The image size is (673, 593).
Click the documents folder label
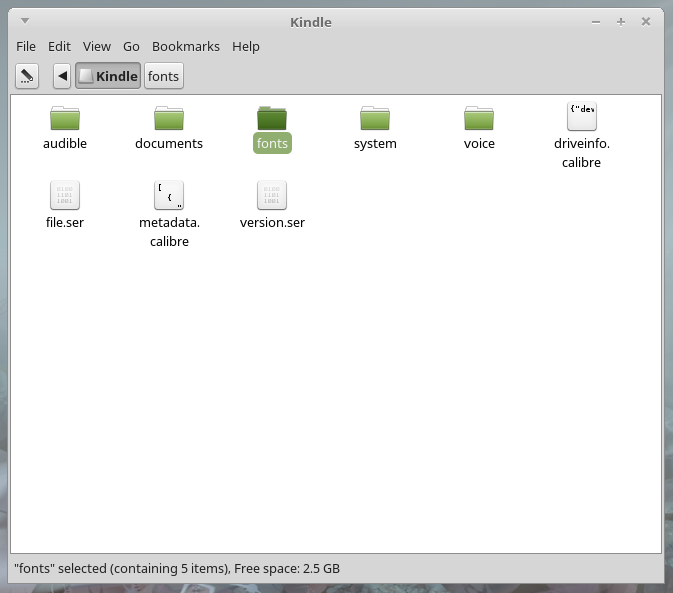[169, 143]
